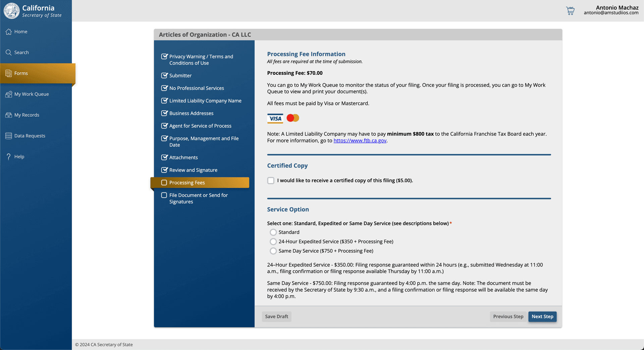
Task: Open the Submitter step
Action: coord(180,75)
